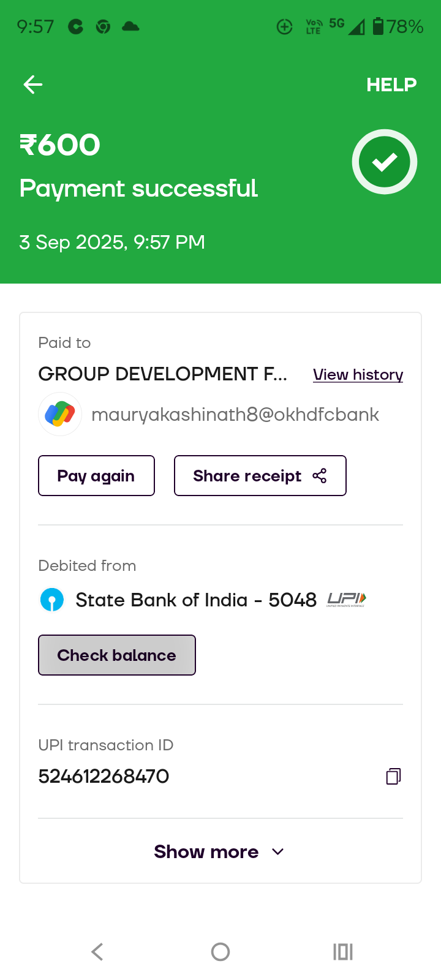Tap the back arrow at top
The image size is (441, 980).
33,85
